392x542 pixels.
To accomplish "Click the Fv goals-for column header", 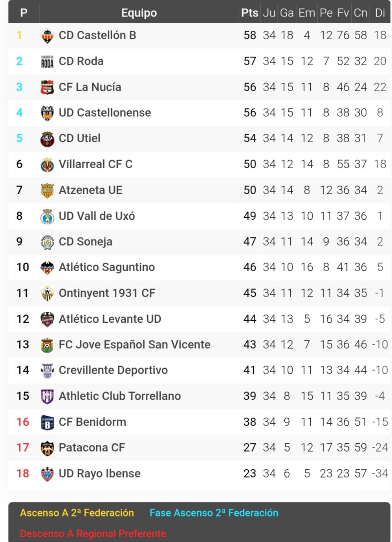I will pos(343,13).
